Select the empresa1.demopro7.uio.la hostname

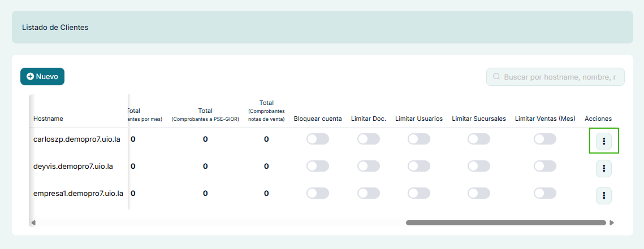coord(78,193)
